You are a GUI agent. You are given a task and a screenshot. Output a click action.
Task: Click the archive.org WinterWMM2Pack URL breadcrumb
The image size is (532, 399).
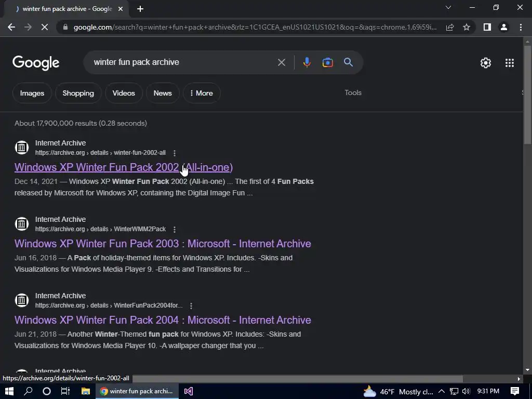[100, 229]
